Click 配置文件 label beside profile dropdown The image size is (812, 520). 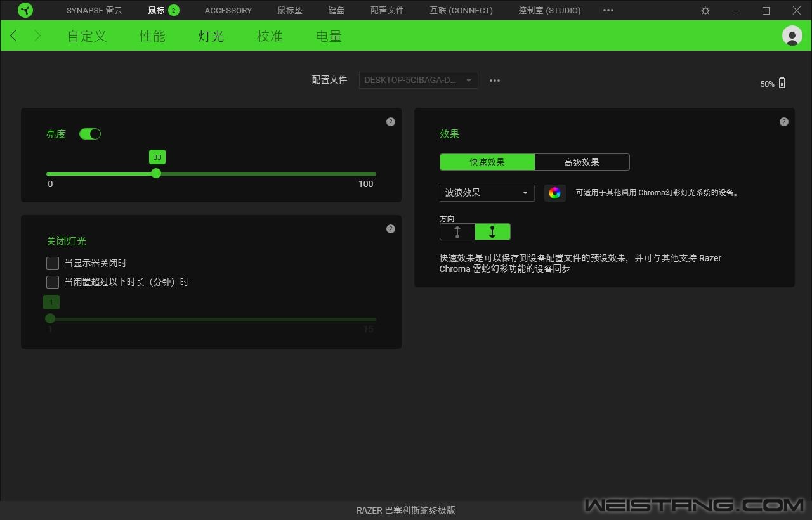pyautogui.click(x=329, y=80)
